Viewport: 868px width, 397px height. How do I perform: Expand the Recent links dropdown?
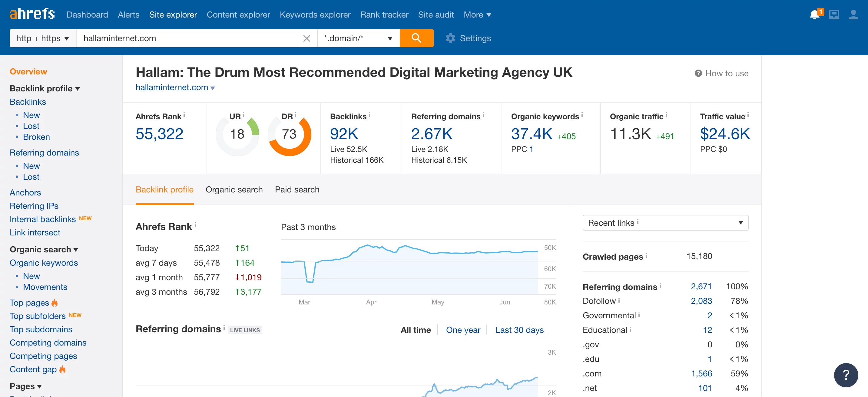pos(665,223)
